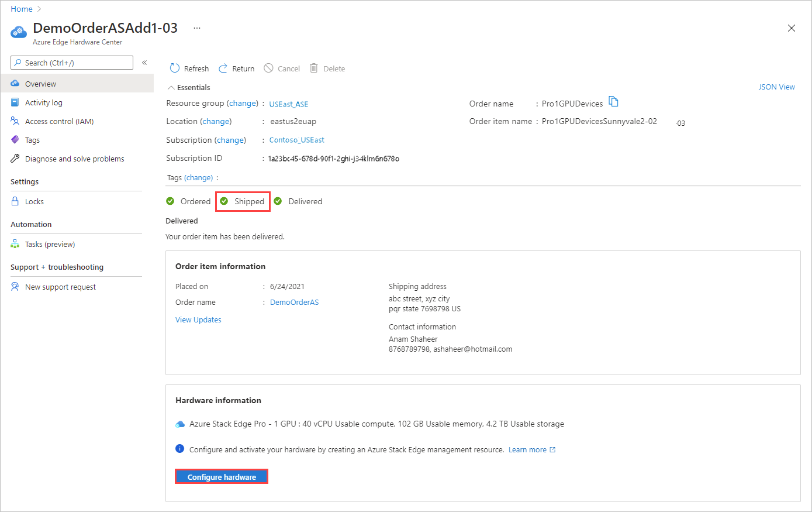This screenshot has height=512, width=812.
Task: Focus the Search (Ctrl+/) input field
Action: 72,63
